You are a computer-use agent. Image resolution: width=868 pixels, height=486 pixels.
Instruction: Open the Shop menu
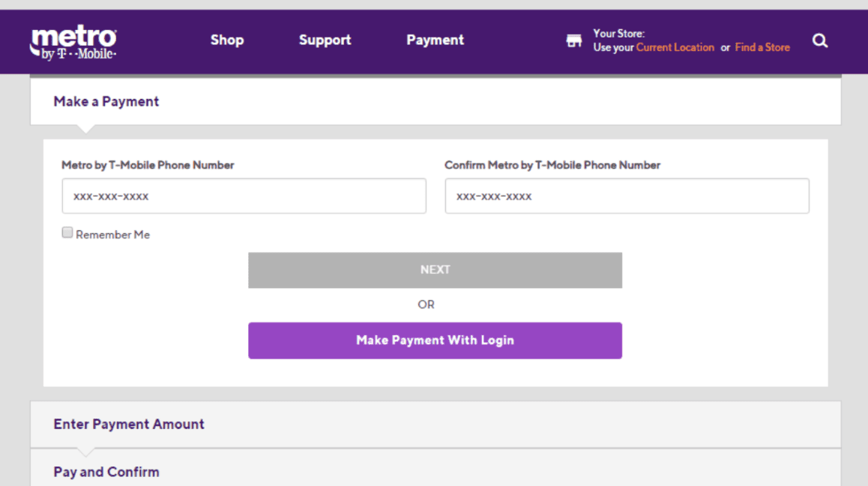tap(226, 40)
